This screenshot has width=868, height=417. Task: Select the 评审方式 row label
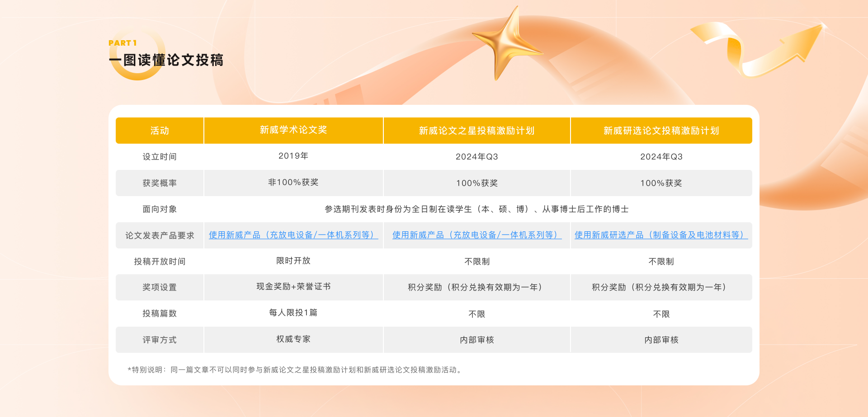pos(160,340)
